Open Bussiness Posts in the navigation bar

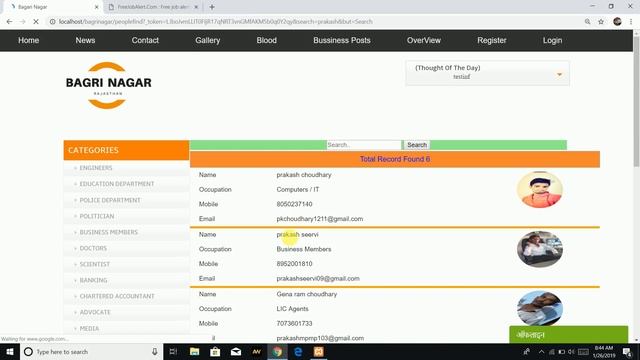pyautogui.click(x=342, y=40)
